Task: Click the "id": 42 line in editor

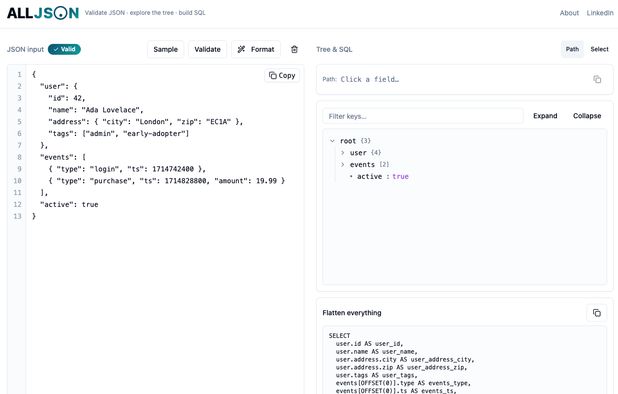Action: (x=67, y=98)
